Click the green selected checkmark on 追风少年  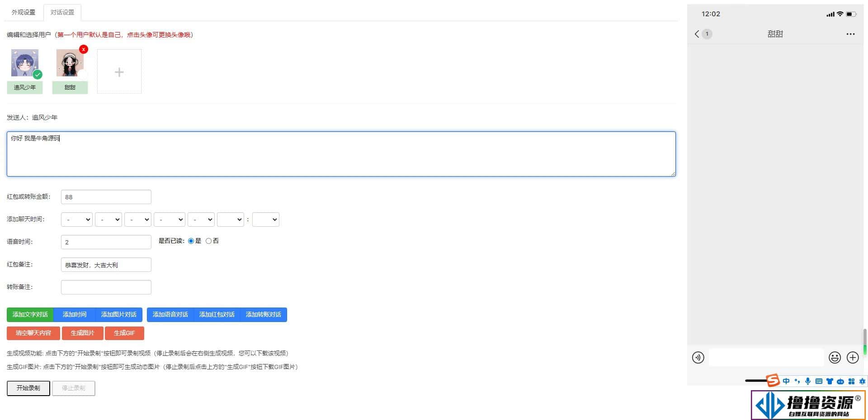pos(38,75)
